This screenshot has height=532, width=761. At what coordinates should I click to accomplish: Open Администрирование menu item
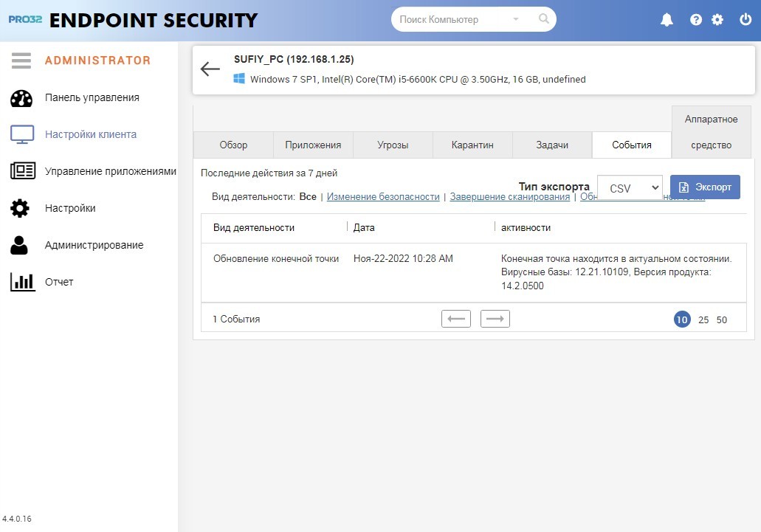[x=94, y=245]
